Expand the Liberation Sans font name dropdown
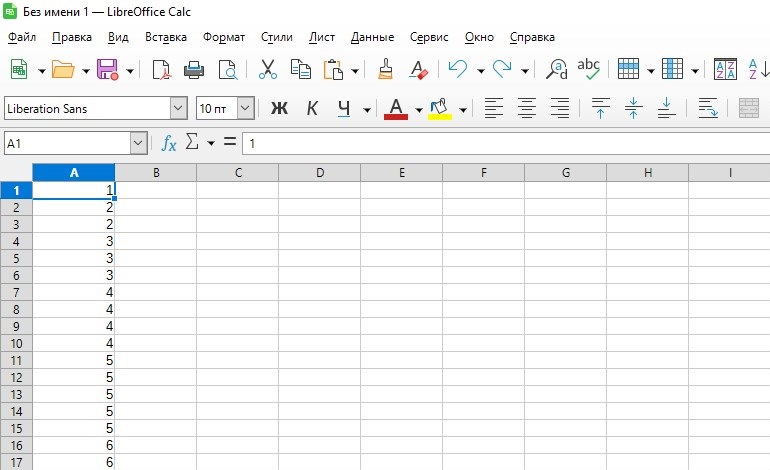770x470 pixels. point(179,108)
